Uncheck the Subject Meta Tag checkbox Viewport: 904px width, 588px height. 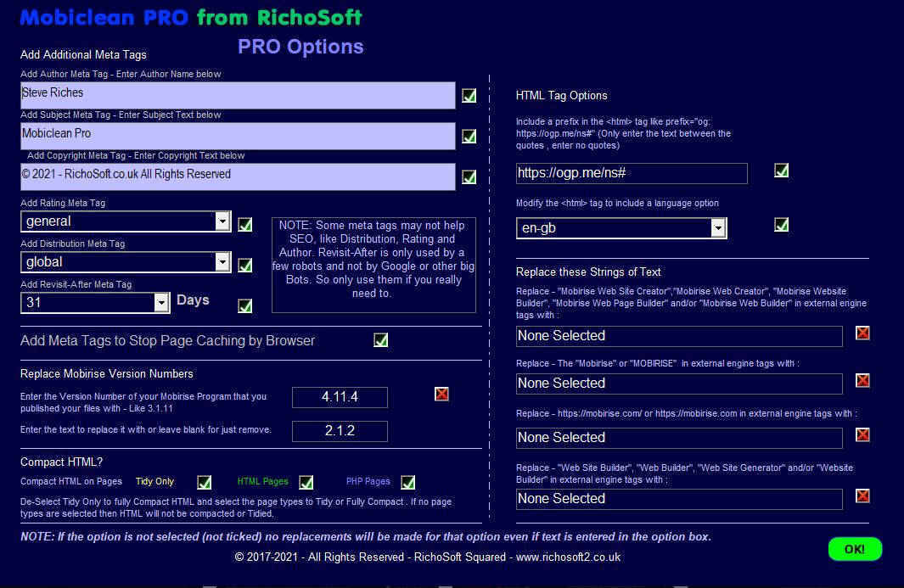pos(469,137)
